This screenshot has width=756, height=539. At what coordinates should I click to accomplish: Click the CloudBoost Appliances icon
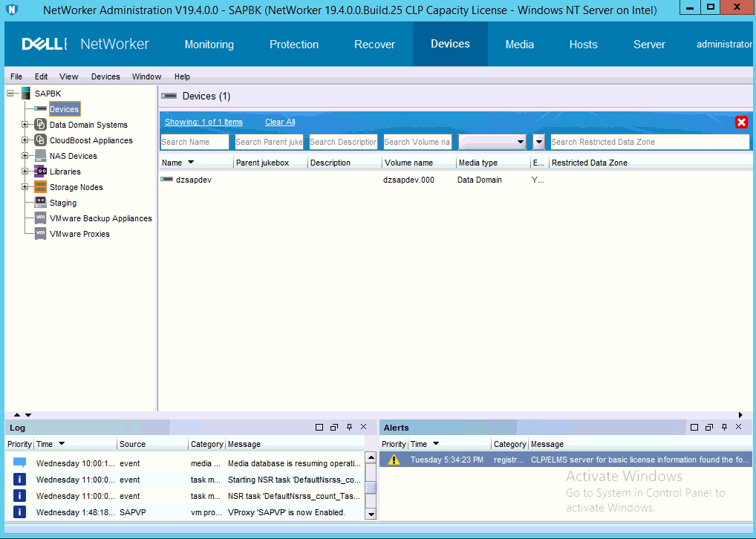tap(41, 140)
